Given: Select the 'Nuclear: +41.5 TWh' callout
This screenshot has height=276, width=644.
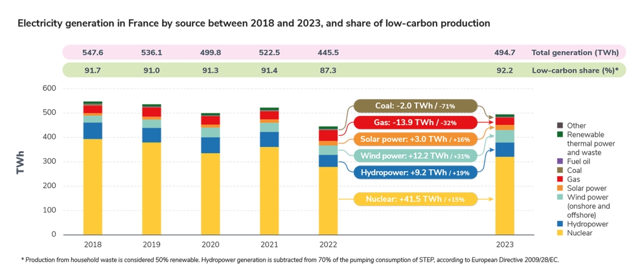Looking at the screenshot, I should coord(415,199).
